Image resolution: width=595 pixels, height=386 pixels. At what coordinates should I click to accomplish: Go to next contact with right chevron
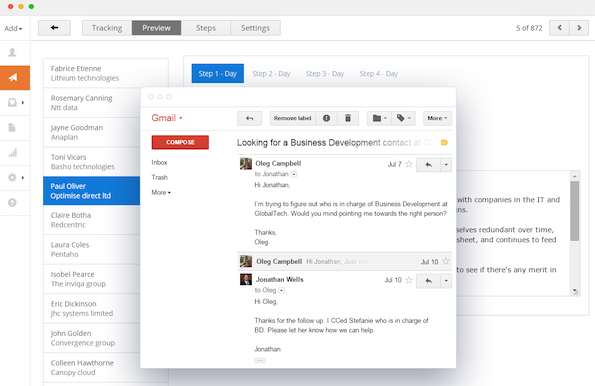[x=579, y=28]
